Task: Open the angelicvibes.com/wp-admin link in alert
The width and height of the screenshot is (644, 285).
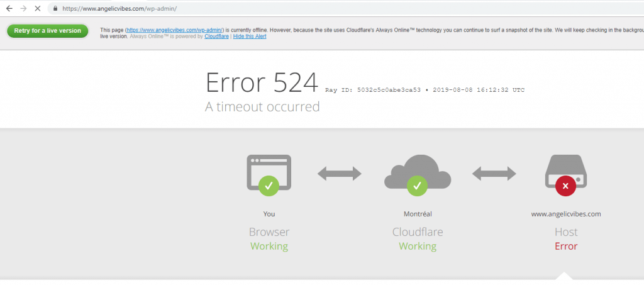Action: pos(175,30)
